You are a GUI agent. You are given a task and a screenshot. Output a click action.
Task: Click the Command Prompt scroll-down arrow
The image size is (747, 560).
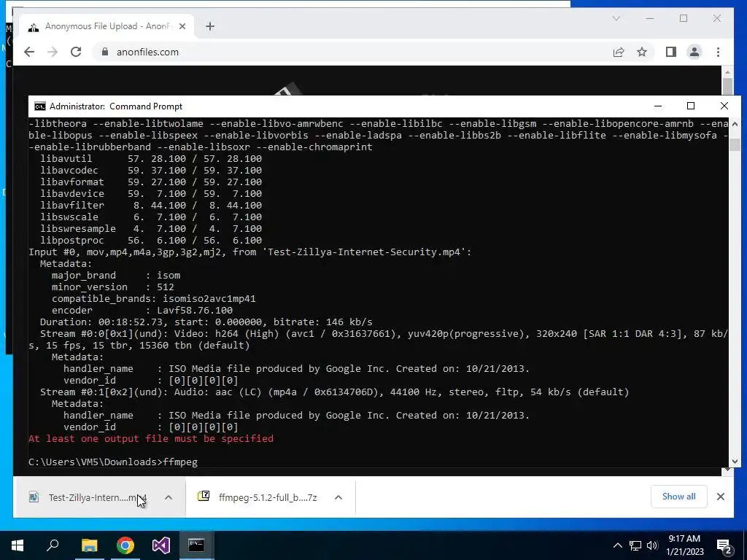pos(735,461)
